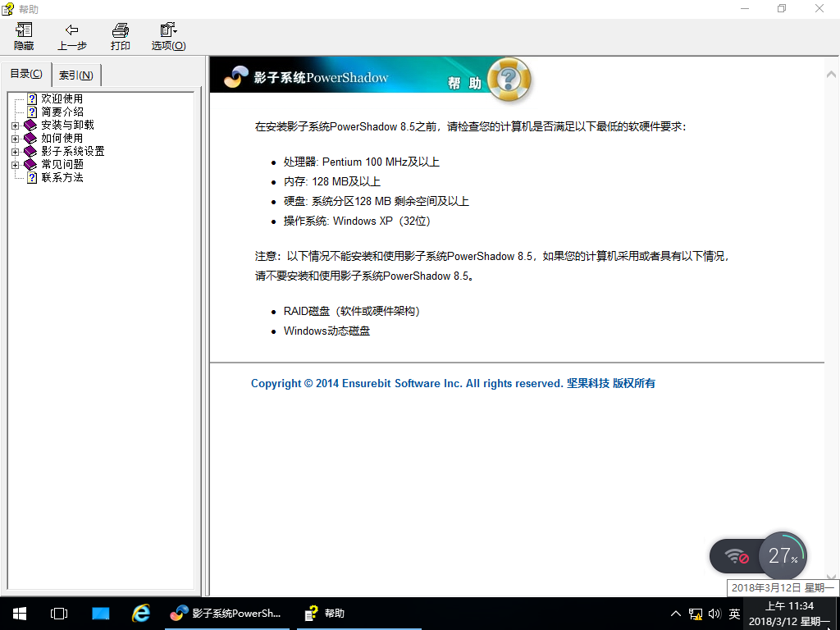Screen dimensions: 840x630
Task: Show hidden tray icons chevron
Action: 676,614
